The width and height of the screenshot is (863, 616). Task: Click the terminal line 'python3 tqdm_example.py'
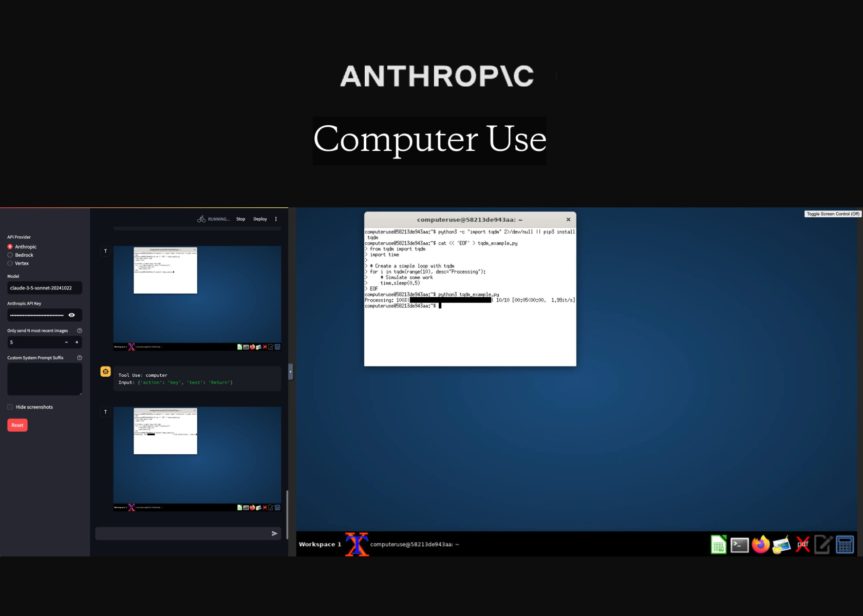coord(468,295)
